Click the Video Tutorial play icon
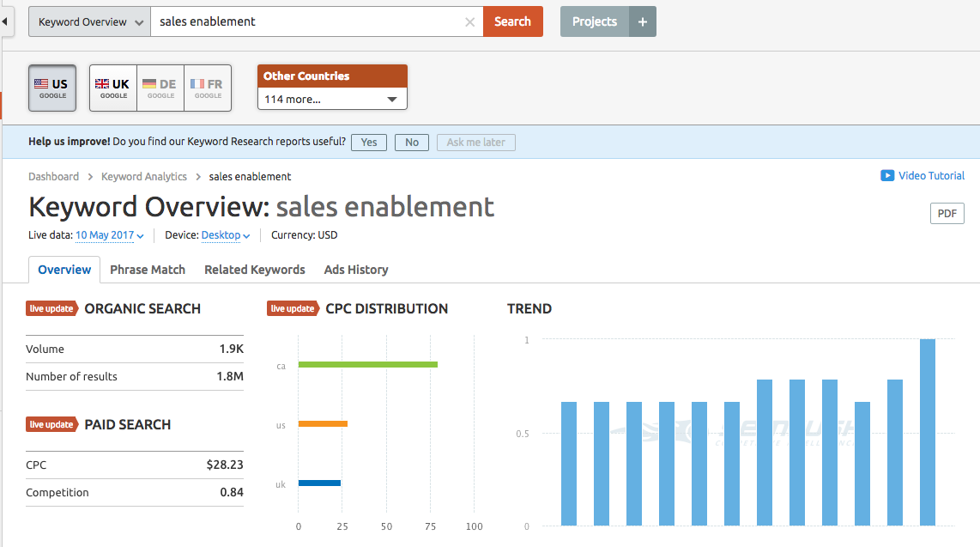The height and width of the screenshot is (547, 980). pos(887,176)
